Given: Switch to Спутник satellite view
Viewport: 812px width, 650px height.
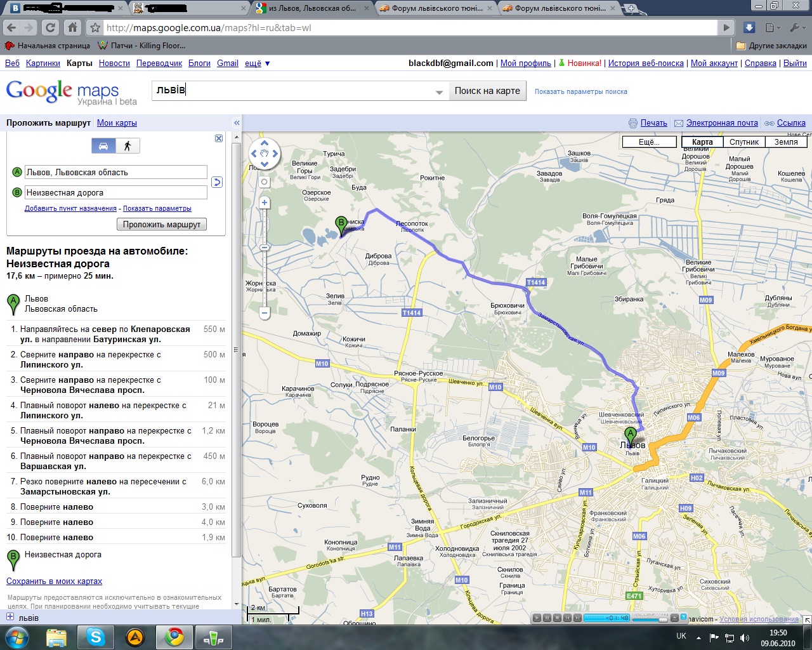Looking at the screenshot, I should [x=744, y=142].
